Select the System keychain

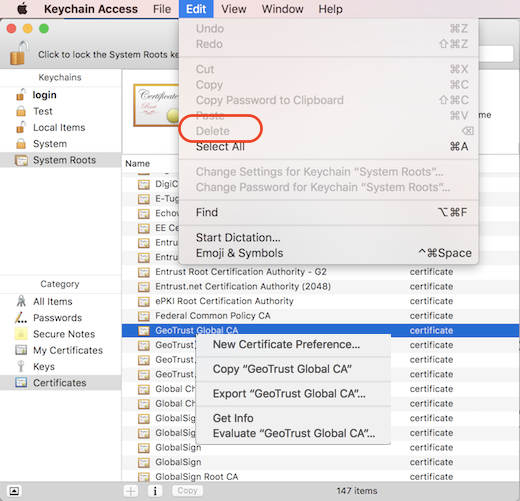(50, 144)
